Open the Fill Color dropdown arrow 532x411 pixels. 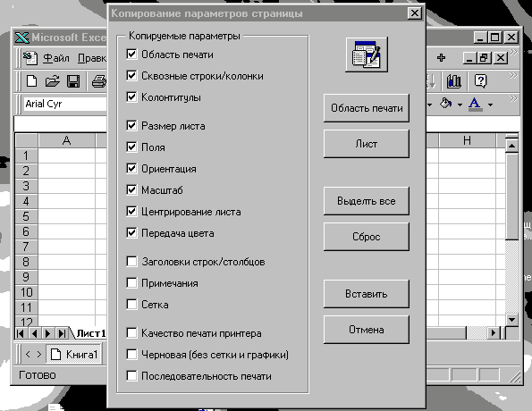coord(460,105)
